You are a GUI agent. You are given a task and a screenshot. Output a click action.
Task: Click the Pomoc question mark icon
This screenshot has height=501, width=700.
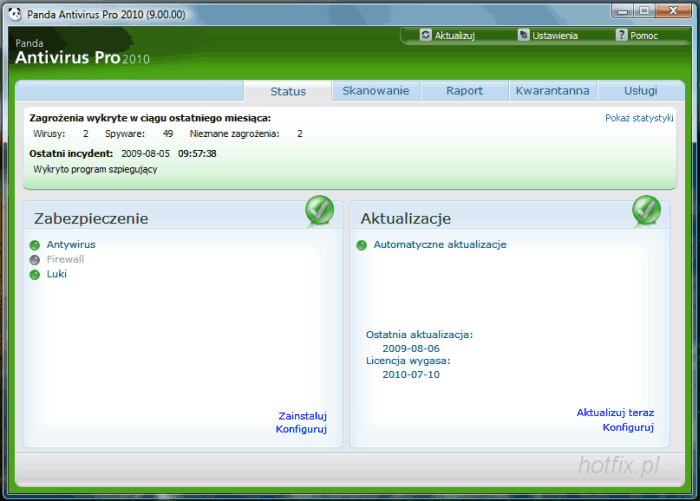pyautogui.click(x=621, y=35)
